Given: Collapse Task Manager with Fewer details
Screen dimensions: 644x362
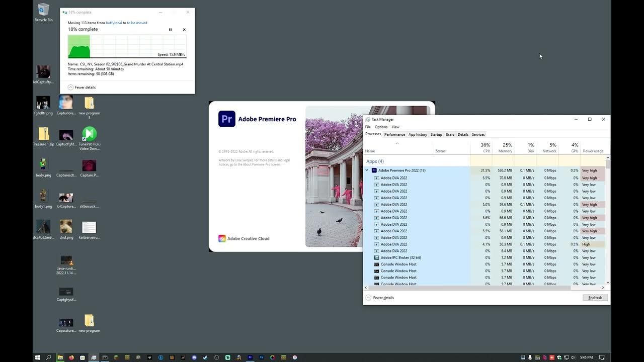Looking at the screenshot, I should [x=380, y=298].
